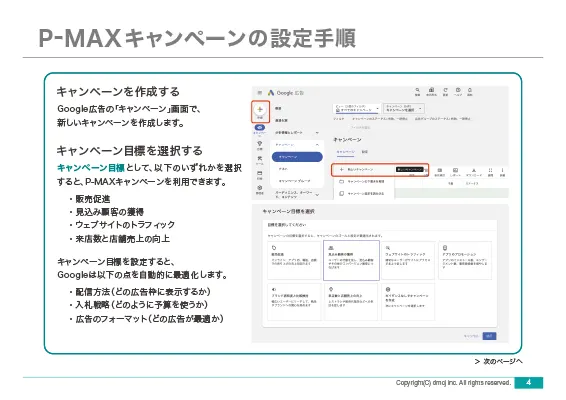Image resolution: width=566 pixels, height=400 pixels.
Task: Open the help icon in top bar
Action: 458,90
